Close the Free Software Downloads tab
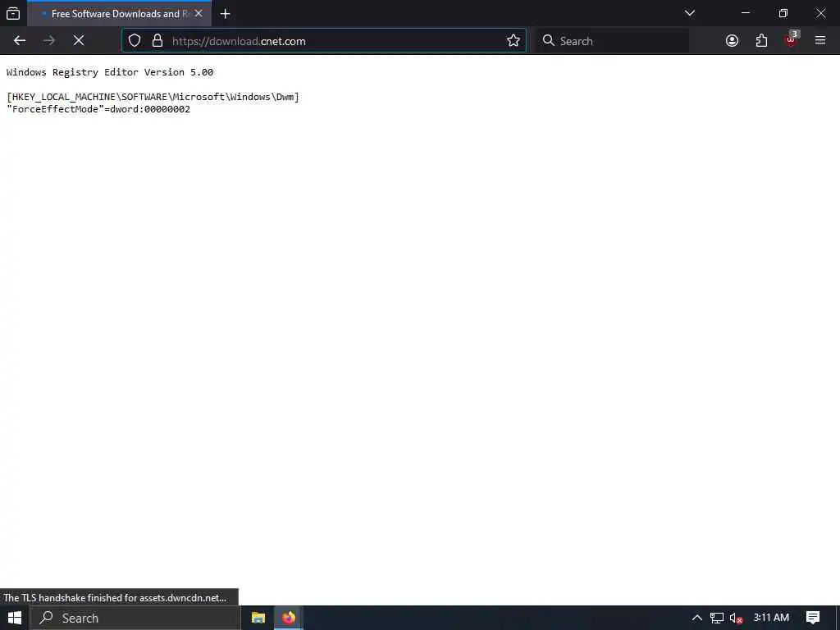 tap(199, 13)
